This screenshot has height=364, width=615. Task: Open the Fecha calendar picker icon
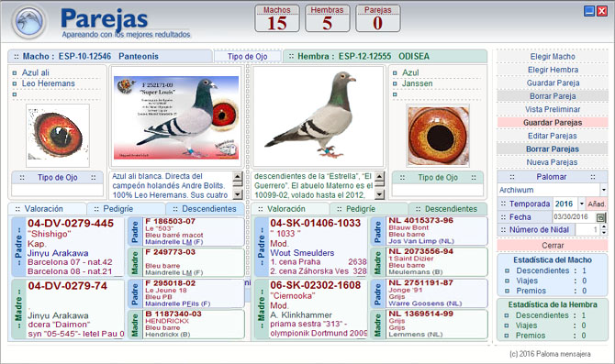pos(600,217)
